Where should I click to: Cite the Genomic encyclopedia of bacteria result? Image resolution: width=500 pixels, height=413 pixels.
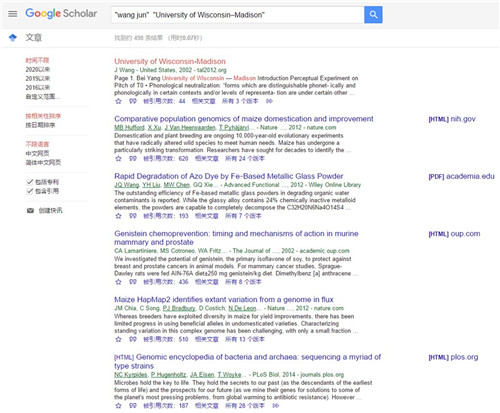pyautogui.click(x=133, y=405)
